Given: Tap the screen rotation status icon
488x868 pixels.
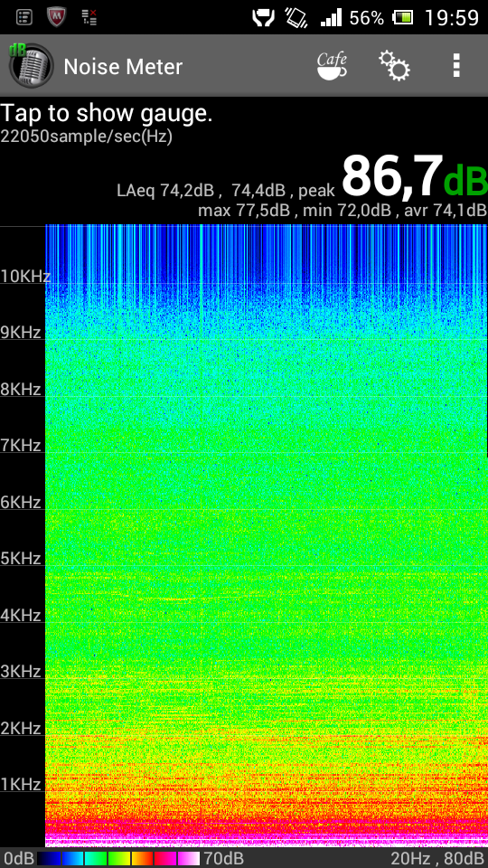Looking at the screenshot, I should 296,18.
